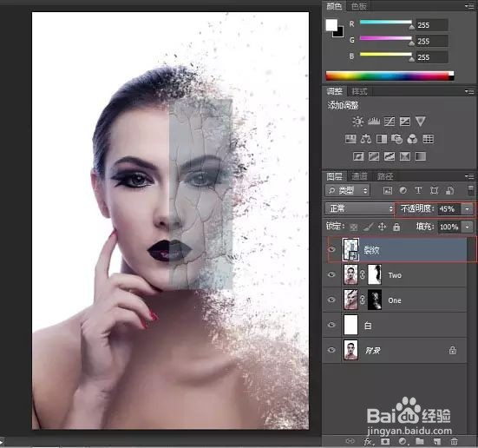The height and width of the screenshot is (448, 478).
Task: Filter layers by adjustment layers icon
Action: tap(403, 191)
